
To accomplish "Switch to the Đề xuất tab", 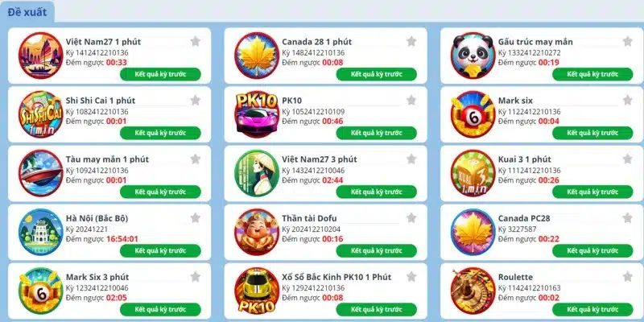I will 27,12.
